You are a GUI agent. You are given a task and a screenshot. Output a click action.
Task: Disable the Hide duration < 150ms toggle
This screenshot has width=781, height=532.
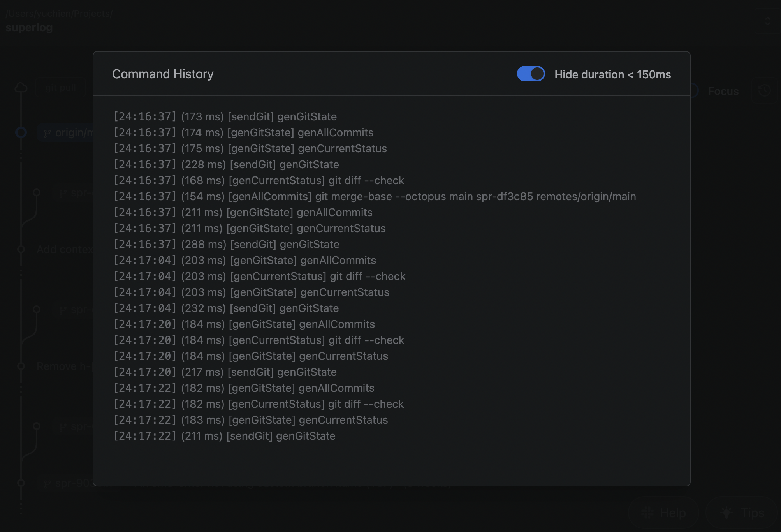pos(531,74)
